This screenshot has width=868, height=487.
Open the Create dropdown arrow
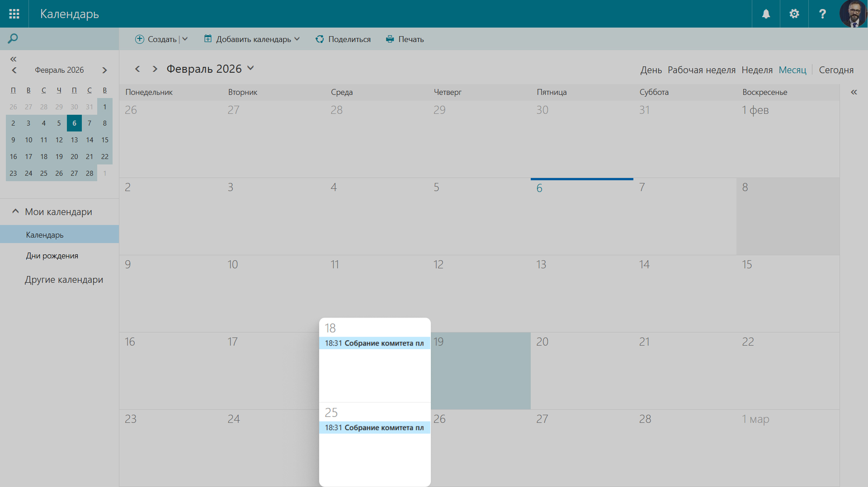[185, 39]
